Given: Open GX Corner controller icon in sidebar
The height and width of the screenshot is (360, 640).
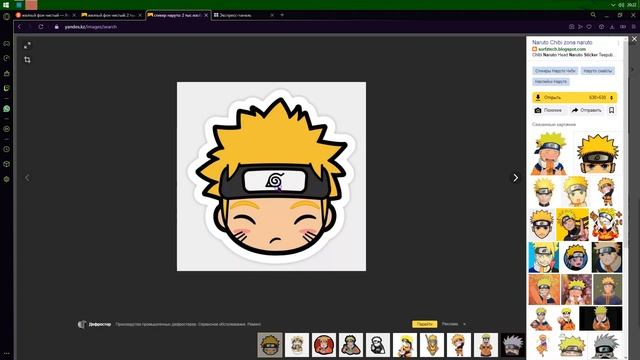Looking at the screenshot, I should point(7,43).
